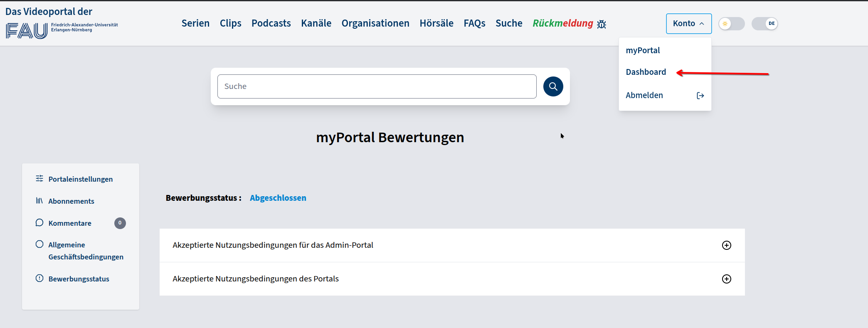The width and height of the screenshot is (868, 328).
Task: Click the Portaleinstellungen sliders icon
Action: 39,179
